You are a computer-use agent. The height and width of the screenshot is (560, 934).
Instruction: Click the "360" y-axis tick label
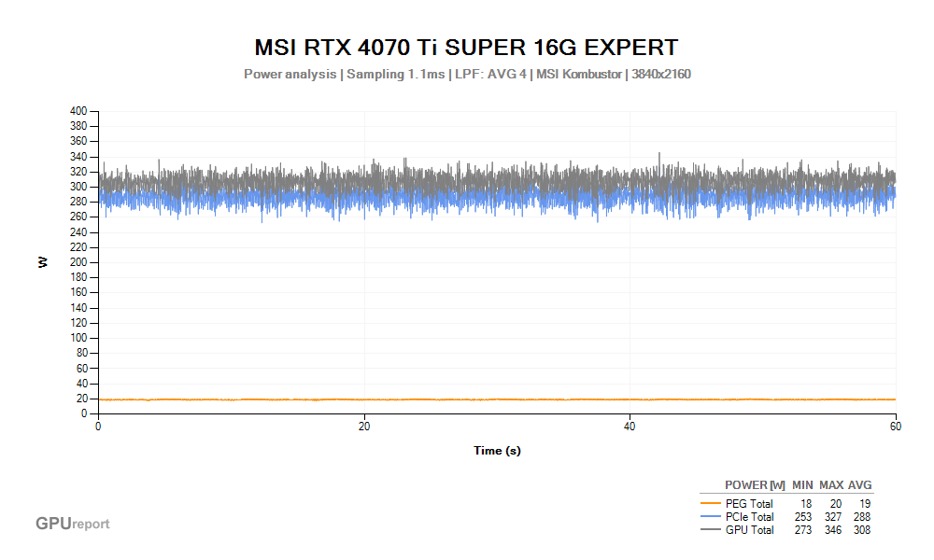tap(78, 142)
